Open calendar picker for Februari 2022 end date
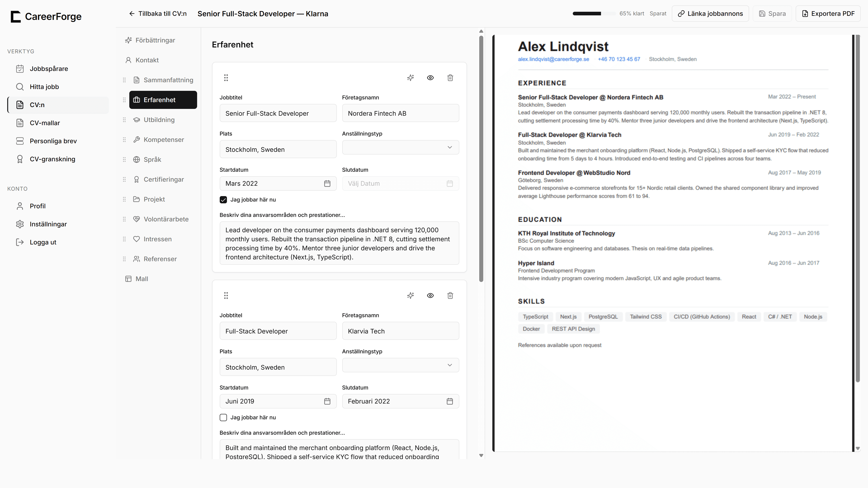Image resolution: width=868 pixels, height=488 pixels. (450, 401)
